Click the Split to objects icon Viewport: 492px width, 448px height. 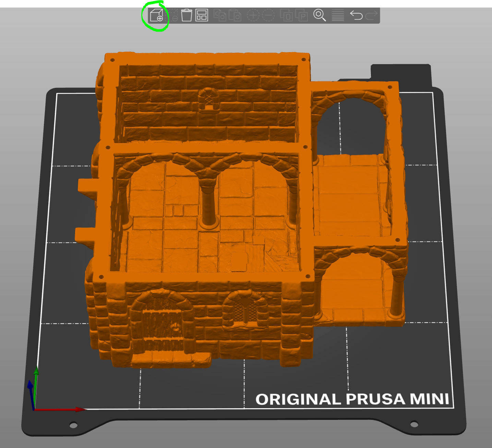coord(286,15)
